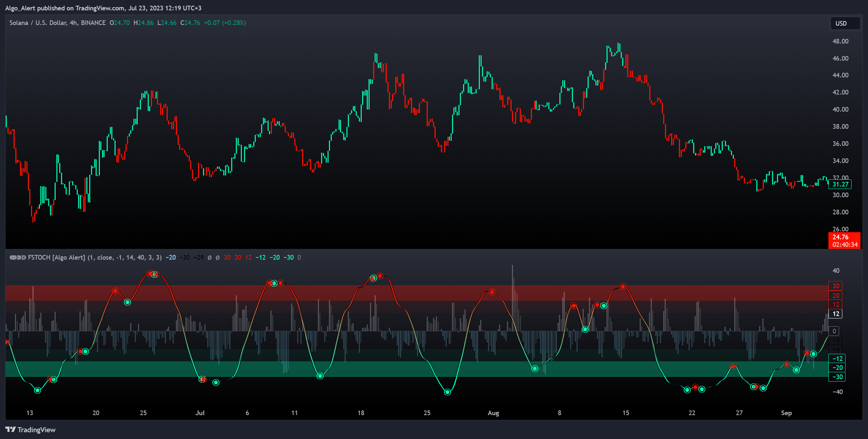Click the 11 date label on time axis
Viewport: 868px width, 439px height.
(294, 413)
